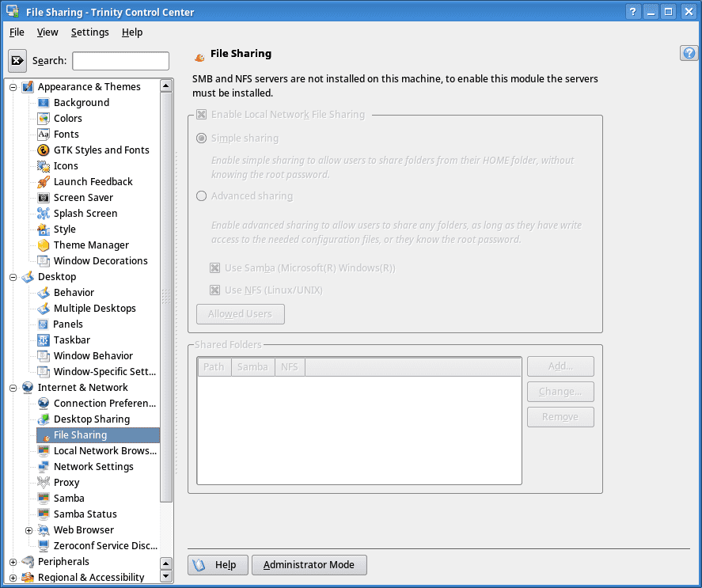Collapse the Desktop category
Screen dimensions: 702x588
13,277
